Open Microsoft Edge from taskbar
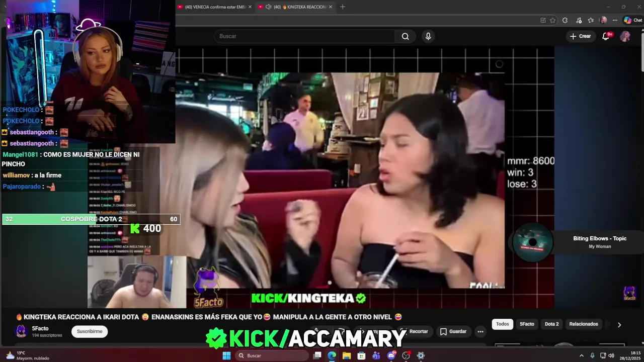This screenshot has height=362, width=644. pyautogui.click(x=332, y=355)
